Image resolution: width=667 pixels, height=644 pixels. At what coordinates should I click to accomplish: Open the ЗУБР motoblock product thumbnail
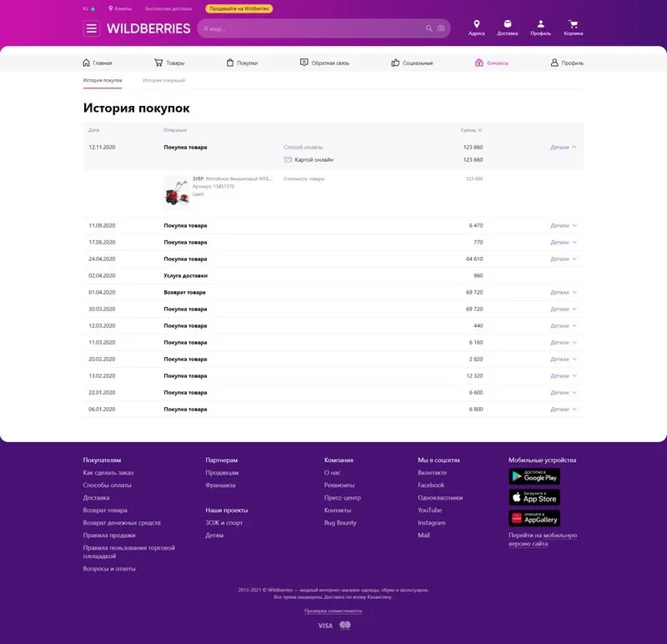[x=177, y=192]
